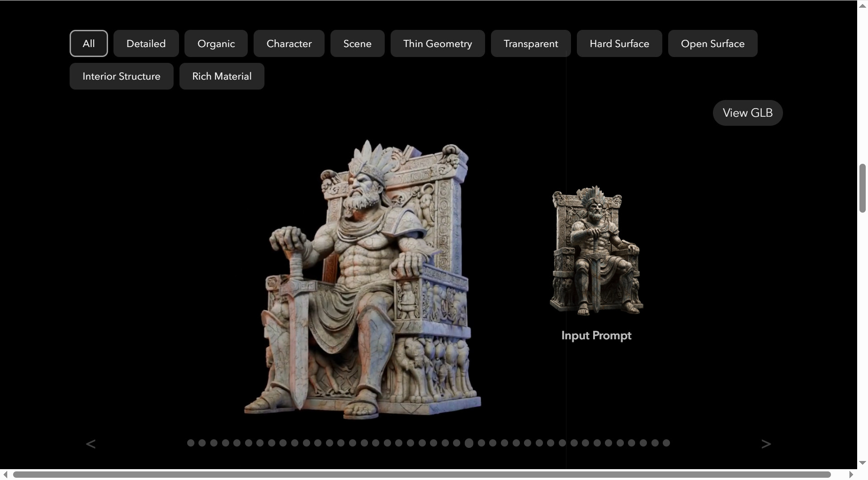Select the All category filter
The height and width of the screenshot is (480, 868).
click(x=89, y=43)
